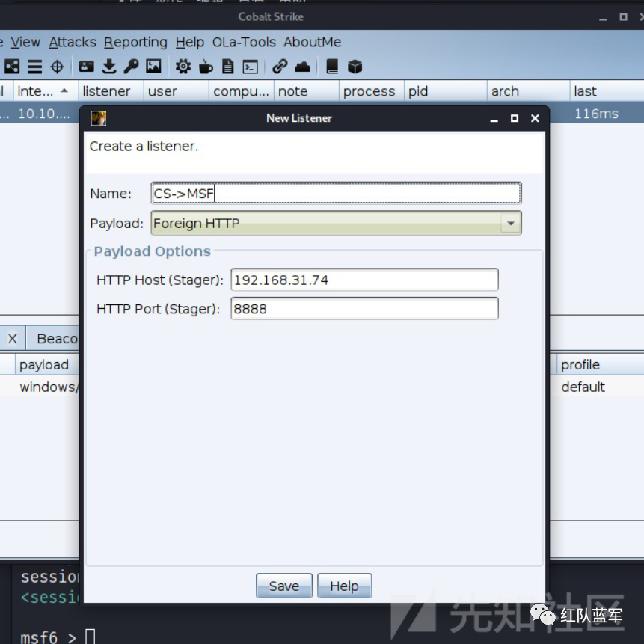644x644 pixels.
Task: Open Keystrokes key icon
Action: tap(131, 66)
